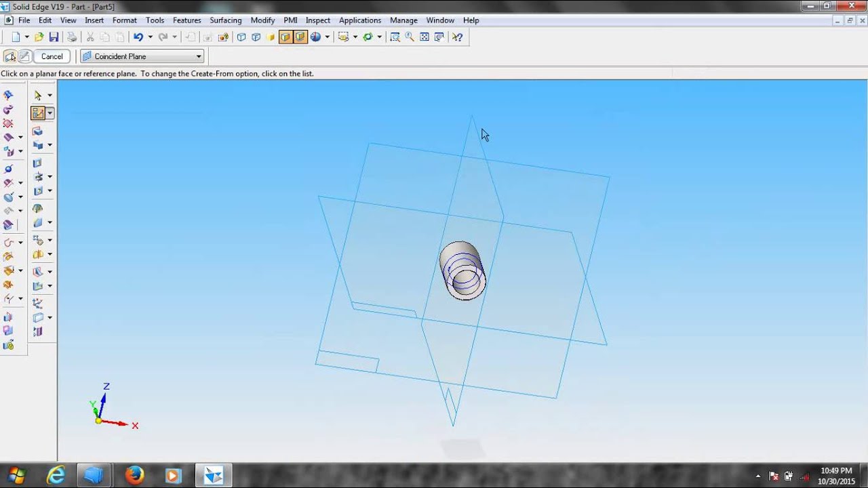Expand Sketch tool dropdown arrow
868x488 pixels.
tap(50, 113)
